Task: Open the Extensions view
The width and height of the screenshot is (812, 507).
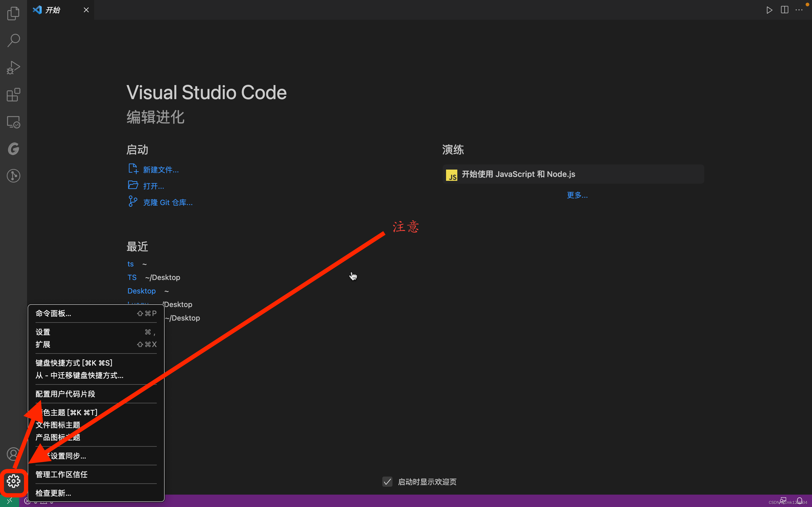Action: tap(13, 95)
